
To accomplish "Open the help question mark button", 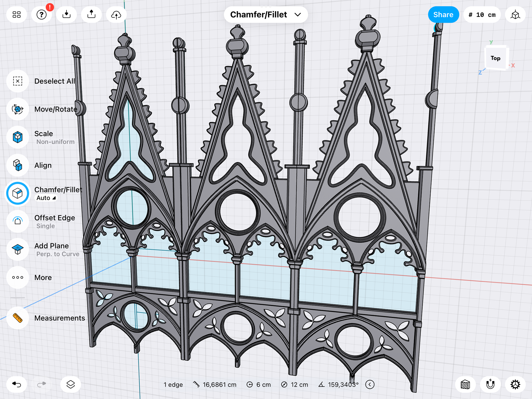I will (x=42, y=15).
